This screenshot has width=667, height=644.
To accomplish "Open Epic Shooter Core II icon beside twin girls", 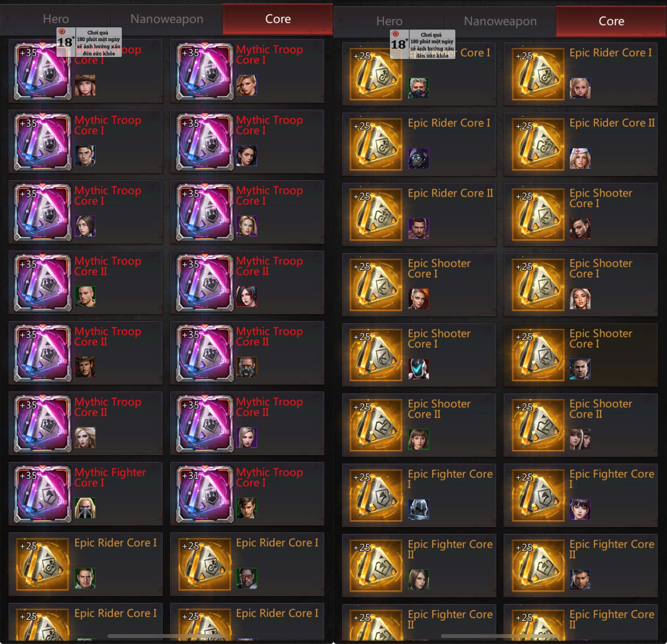I will 538,425.
